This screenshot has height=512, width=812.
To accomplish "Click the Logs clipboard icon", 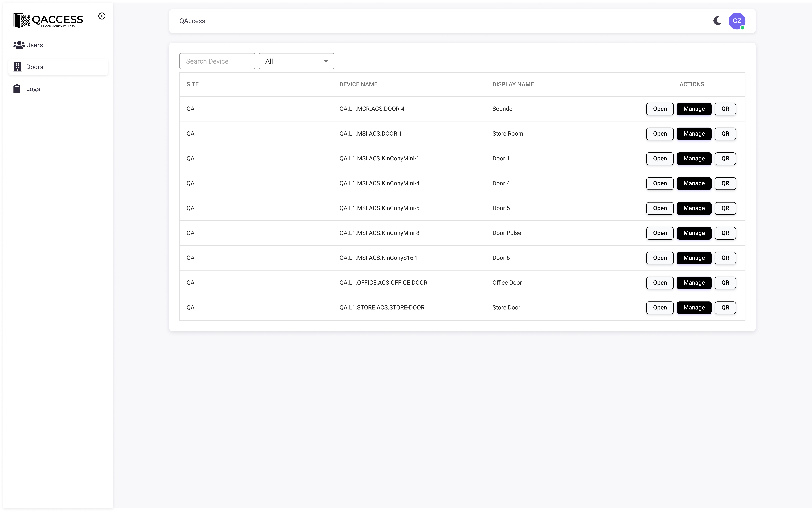I will (17, 89).
